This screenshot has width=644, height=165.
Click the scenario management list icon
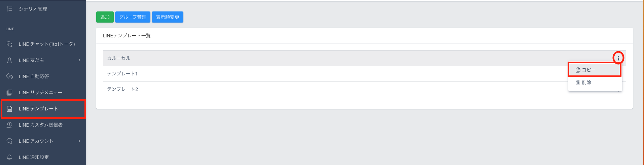click(9, 9)
